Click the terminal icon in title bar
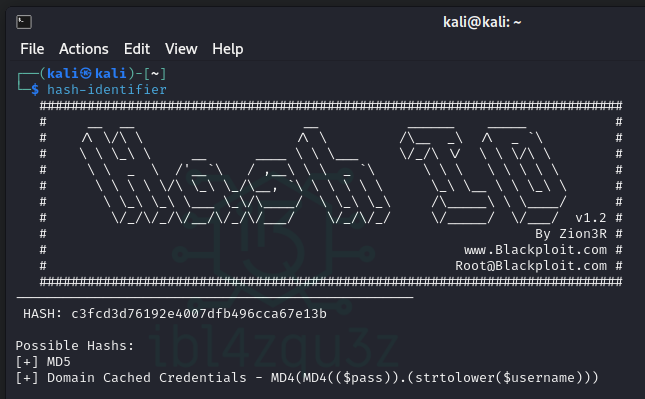The image size is (645, 399). pyautogui.click(x=24, y=22)
